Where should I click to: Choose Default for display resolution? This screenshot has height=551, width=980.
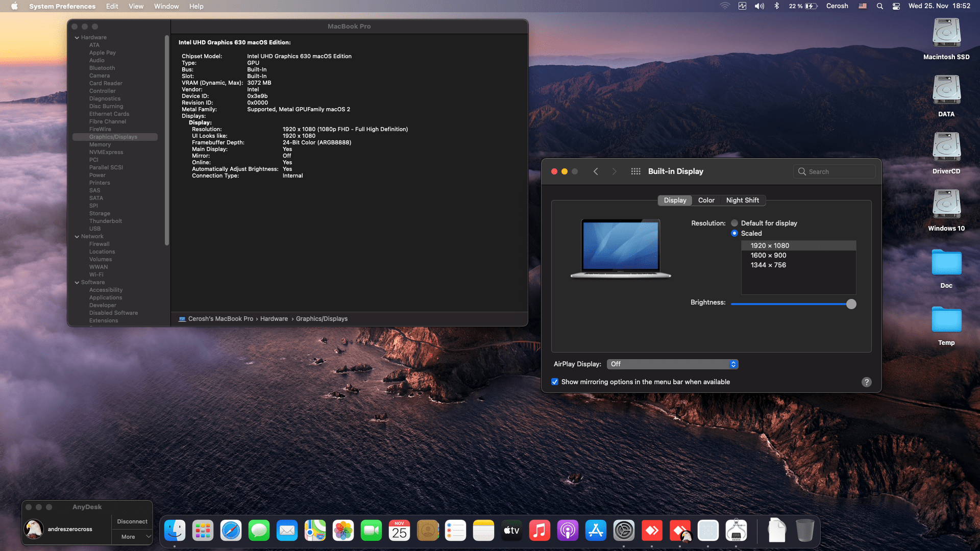(x=734, y=223)
